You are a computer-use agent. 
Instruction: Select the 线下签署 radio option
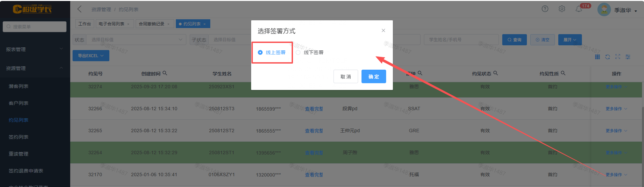click(310, 52)
